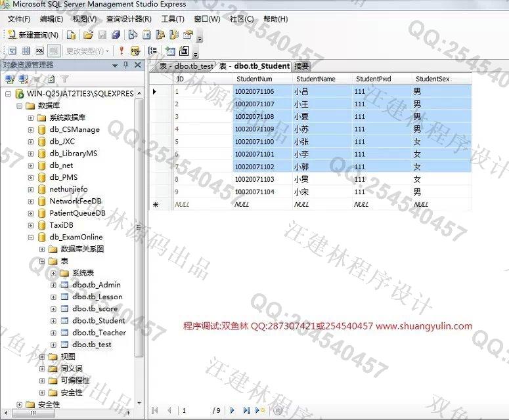Open the Object Explorer toolbar icon
The width and height of the screenshot is (509, 420).
(x=160, y=34)
